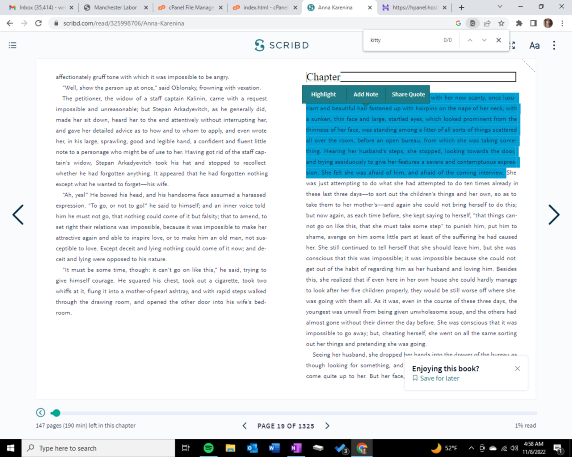Click the Chapter heading text
572x457 pixels.
tap(323, 77)
